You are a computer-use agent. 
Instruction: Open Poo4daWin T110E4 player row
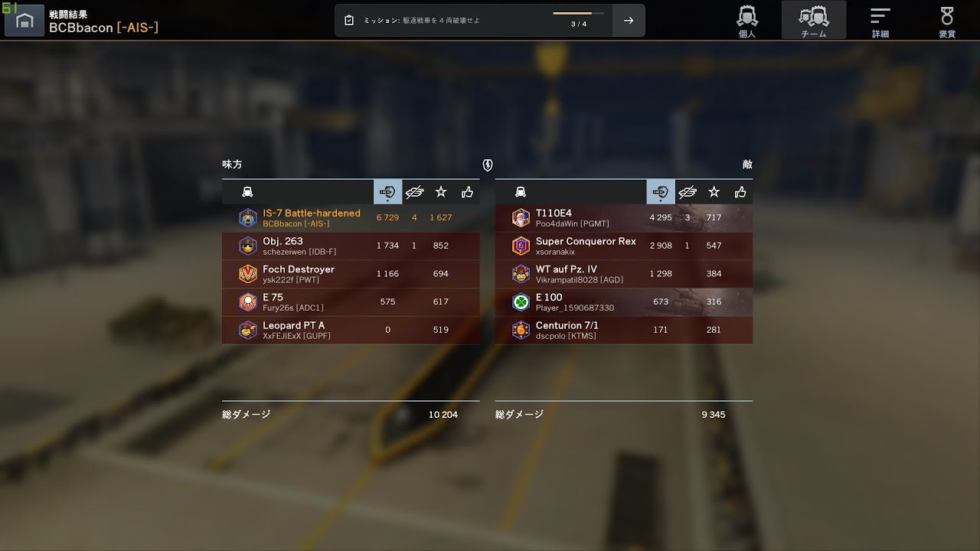click(624, 218)
